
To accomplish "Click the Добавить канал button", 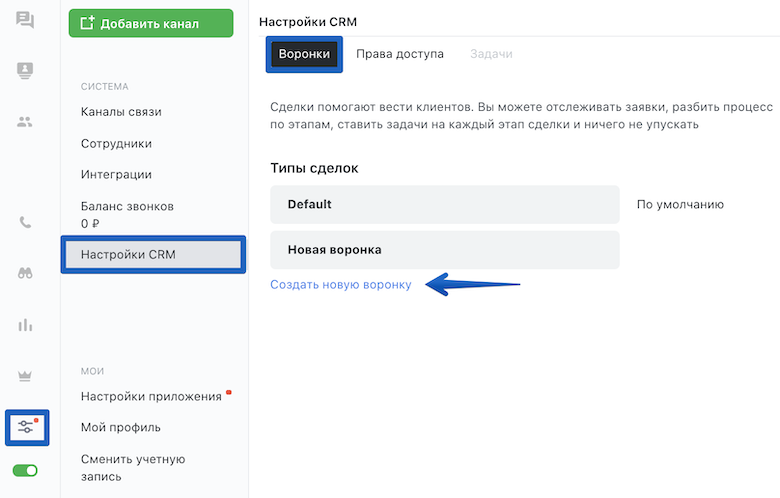I will [151, 23].
